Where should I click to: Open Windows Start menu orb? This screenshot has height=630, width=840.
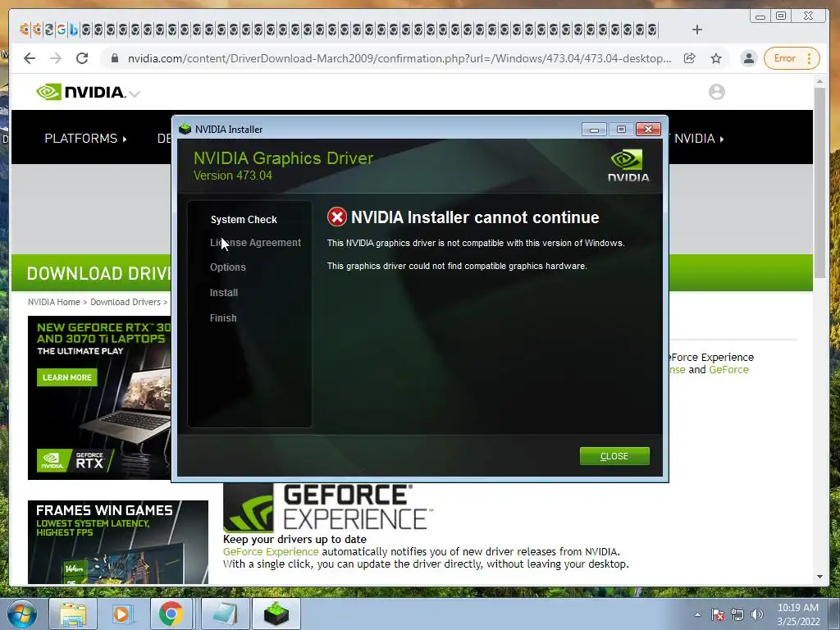click(21, 614)
